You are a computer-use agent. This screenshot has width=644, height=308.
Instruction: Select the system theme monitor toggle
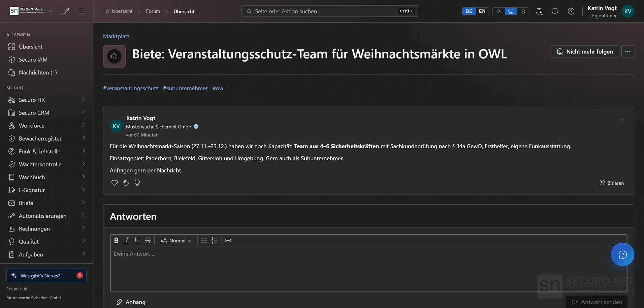point(511,11)
